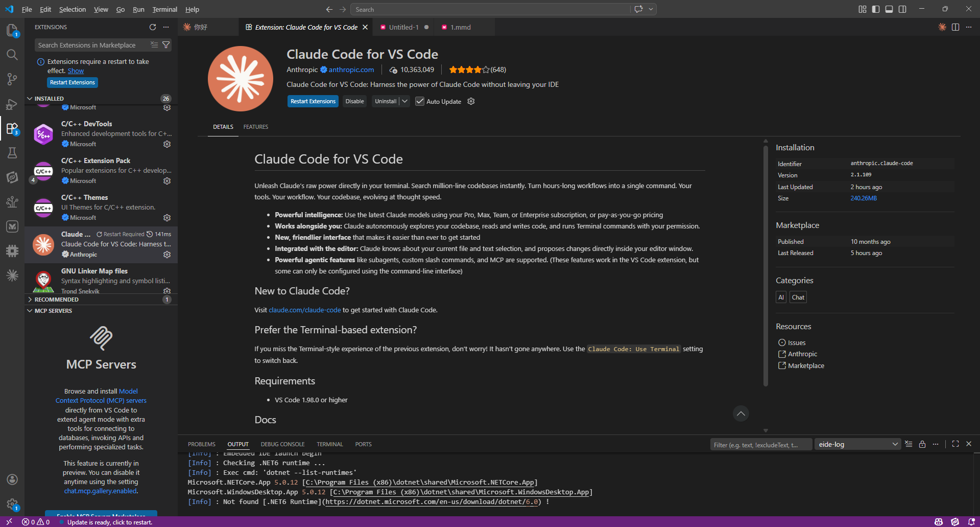
Task: Switch to the PORTS panel tab
Action: (363, 444)
